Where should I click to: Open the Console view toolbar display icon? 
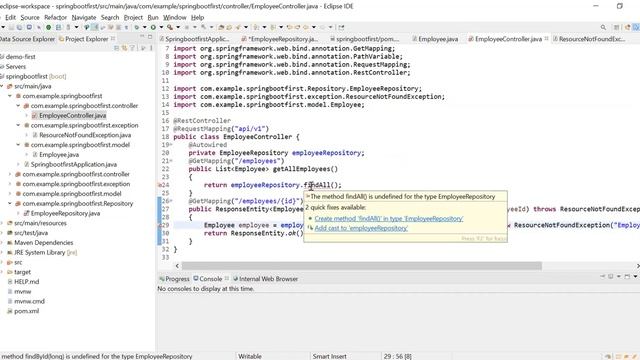tap(611, 277)
